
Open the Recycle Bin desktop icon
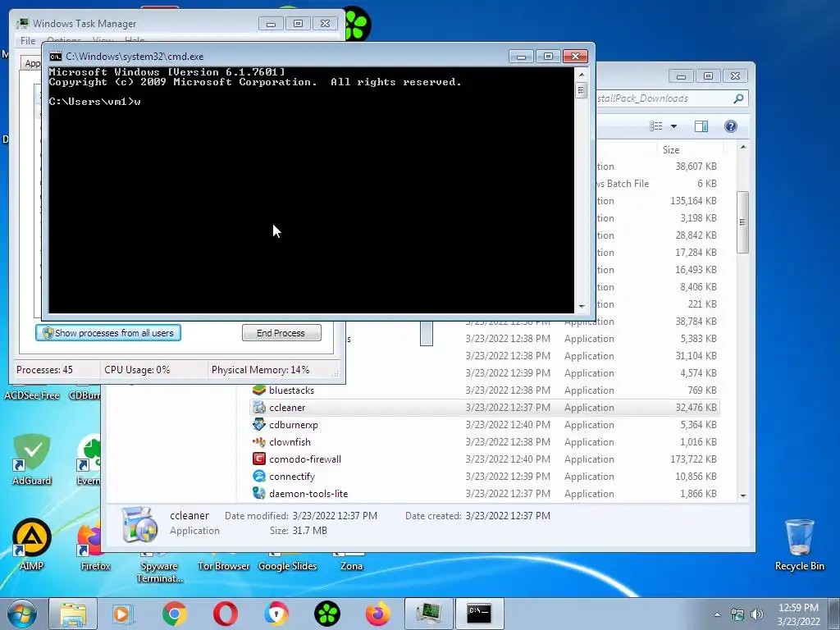(799, 545)
